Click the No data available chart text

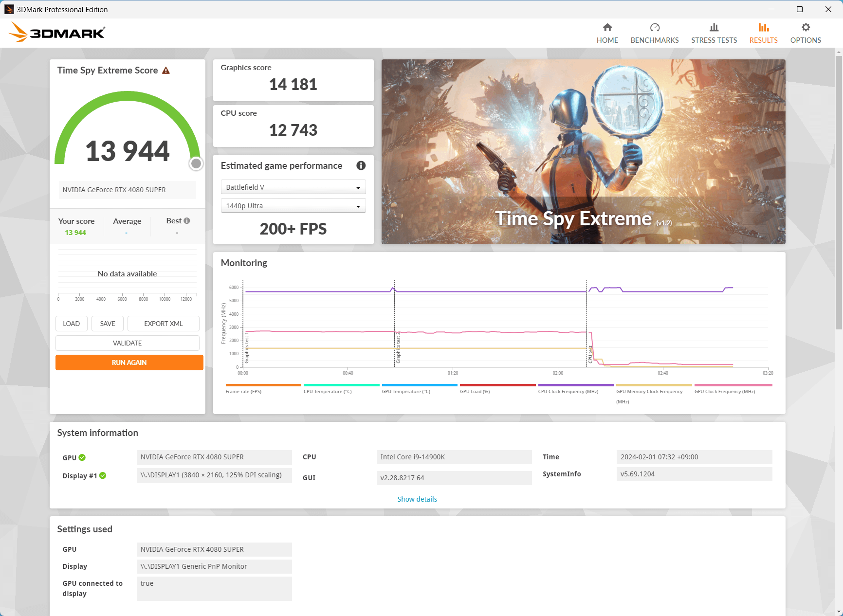pyautogui.click(x=128, y=274)
